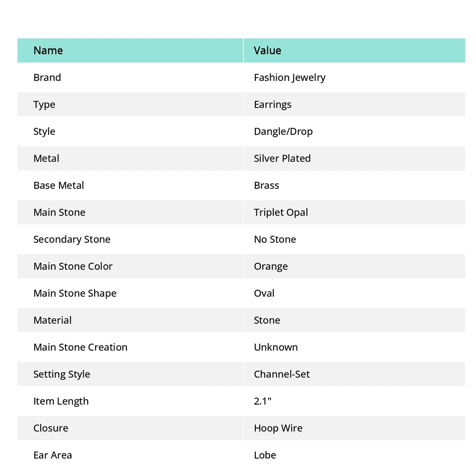This screenshot has height=476, width=476.
Task: Select the Hoop Wire value
Action: 278,428
